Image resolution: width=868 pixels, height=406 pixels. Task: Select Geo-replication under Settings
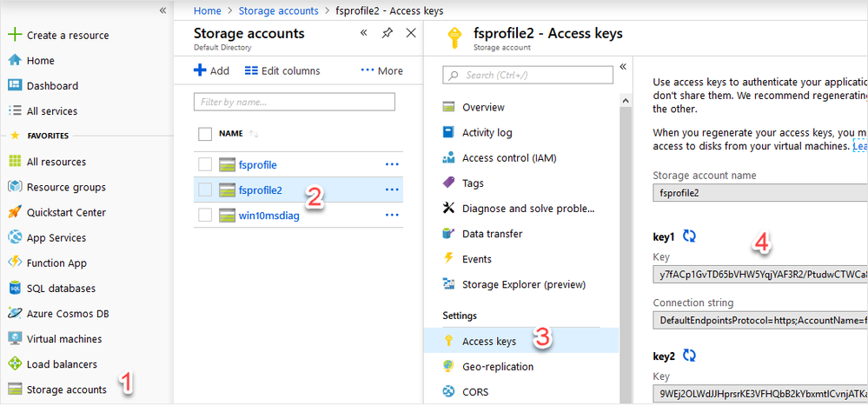498,366
